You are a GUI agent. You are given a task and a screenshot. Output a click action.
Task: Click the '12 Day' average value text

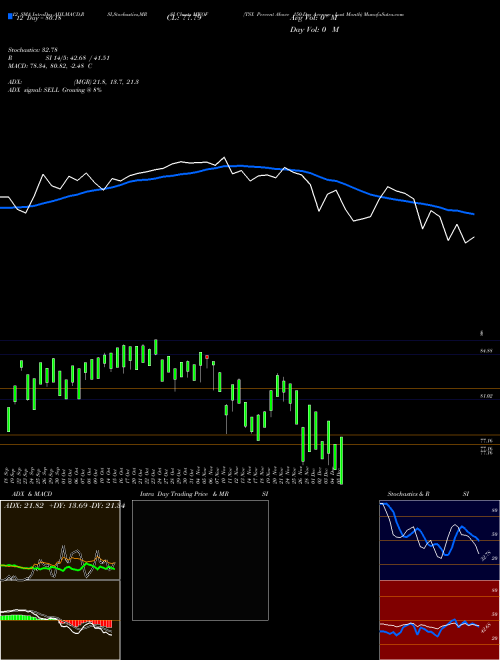(x=39, y=18)
